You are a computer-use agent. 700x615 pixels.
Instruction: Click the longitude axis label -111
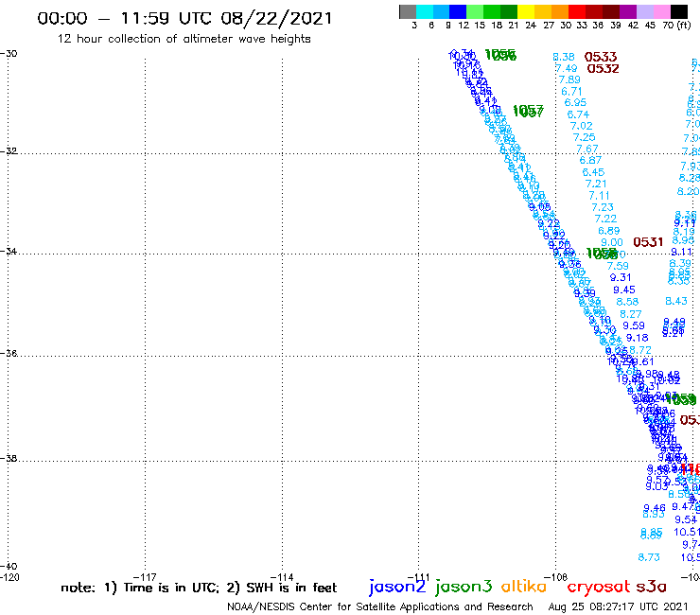click(418, 577)
